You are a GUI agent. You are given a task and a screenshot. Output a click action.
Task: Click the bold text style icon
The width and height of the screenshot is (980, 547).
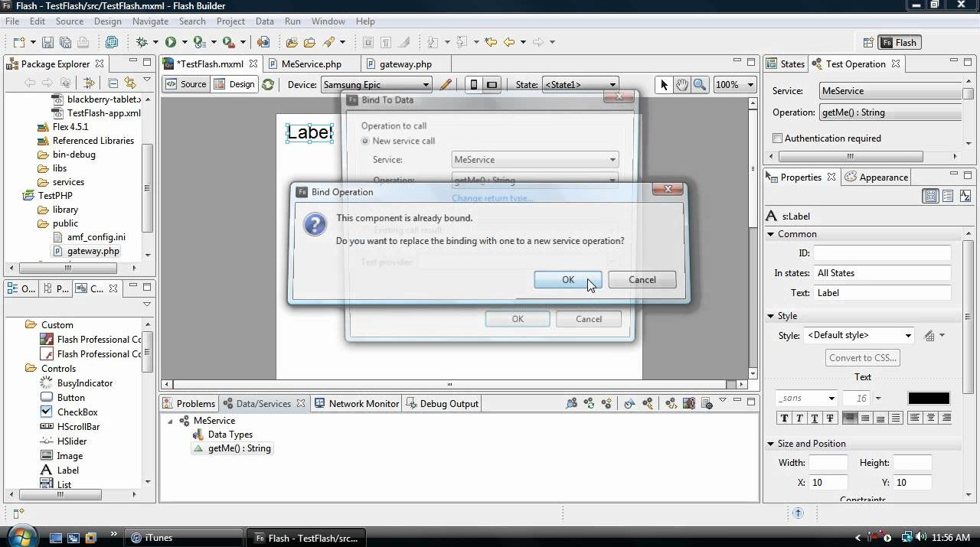click(x=784, y=418)
